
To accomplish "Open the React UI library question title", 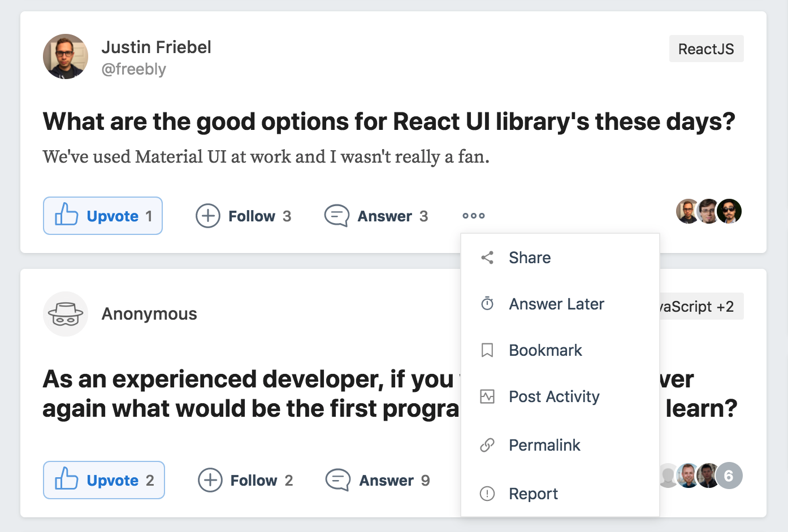I will pos(389,122).
